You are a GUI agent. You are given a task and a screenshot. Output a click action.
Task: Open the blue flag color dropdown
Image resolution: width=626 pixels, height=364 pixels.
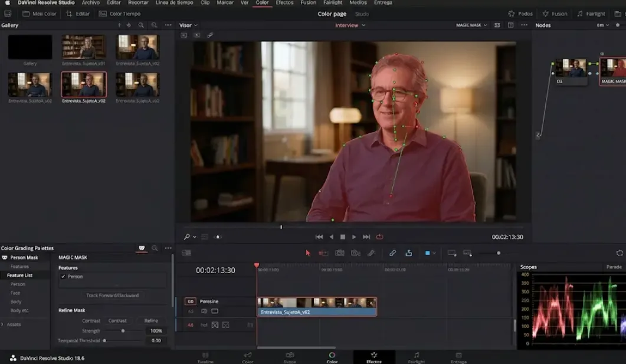[x=430, y=253]
